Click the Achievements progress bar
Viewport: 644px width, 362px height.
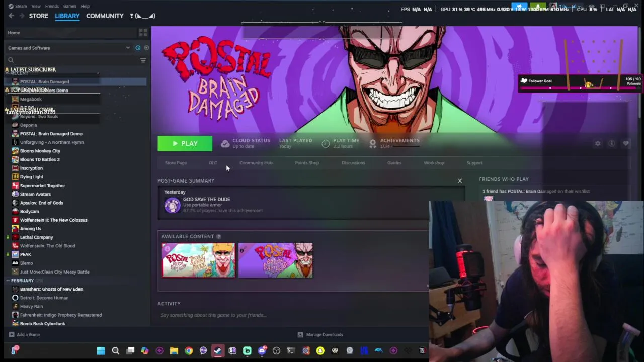coord(406,146)
